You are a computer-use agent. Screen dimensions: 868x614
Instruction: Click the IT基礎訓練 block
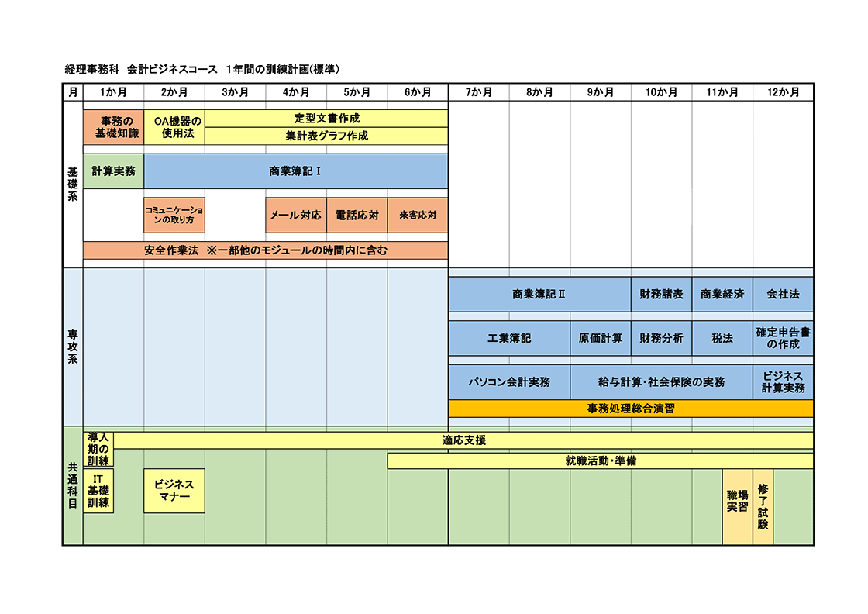click(x=98, y=491)
